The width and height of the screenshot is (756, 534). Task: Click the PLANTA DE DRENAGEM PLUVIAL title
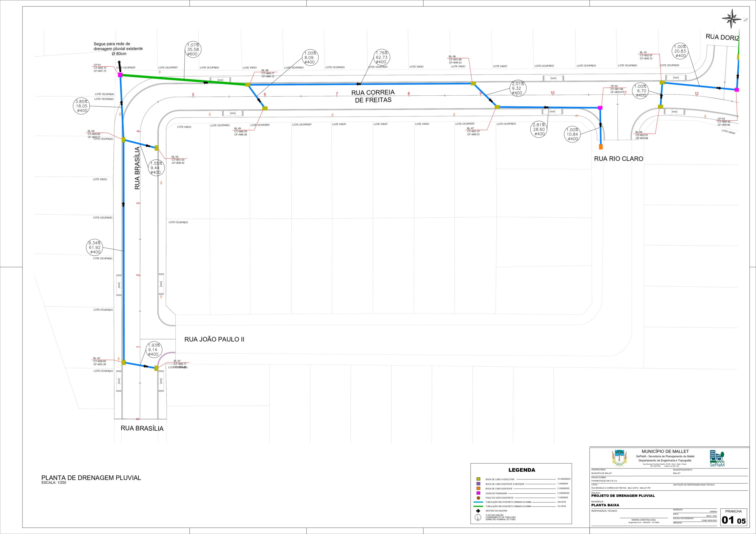coord(91,478)
